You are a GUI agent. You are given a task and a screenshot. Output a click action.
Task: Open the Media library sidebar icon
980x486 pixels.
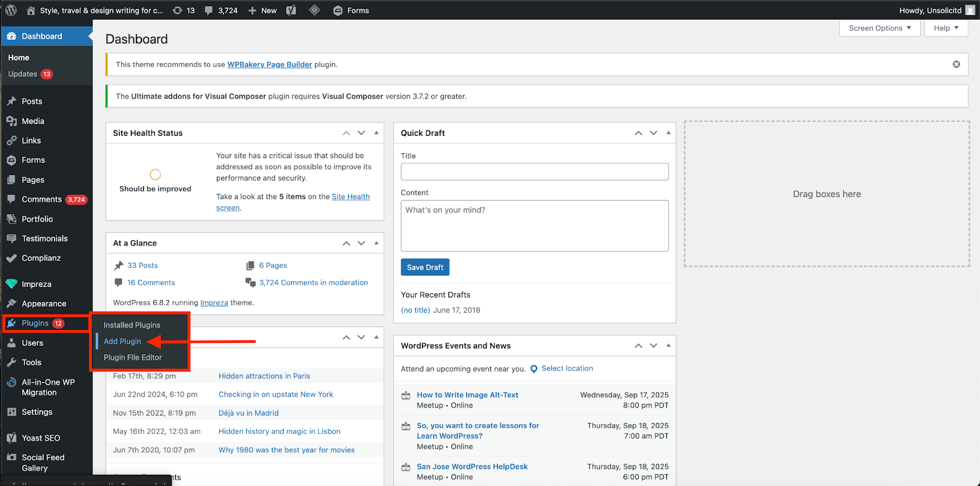(x=12, y=121)
